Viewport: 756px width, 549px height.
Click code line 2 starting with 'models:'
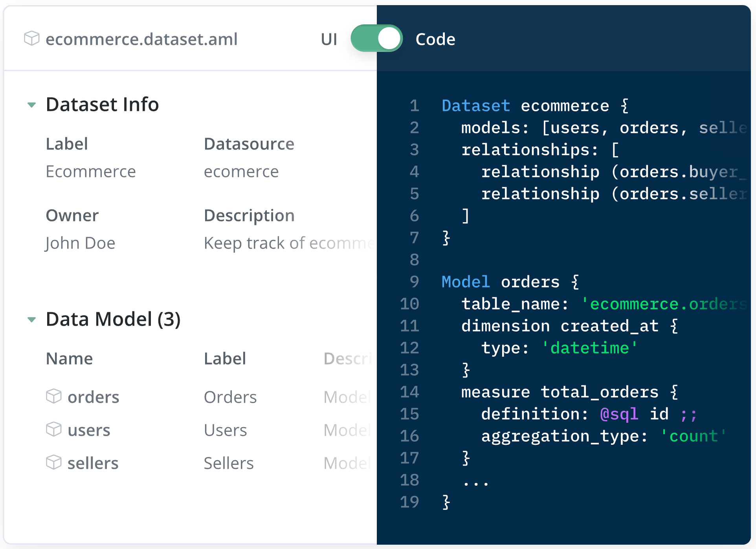[604, 128]
